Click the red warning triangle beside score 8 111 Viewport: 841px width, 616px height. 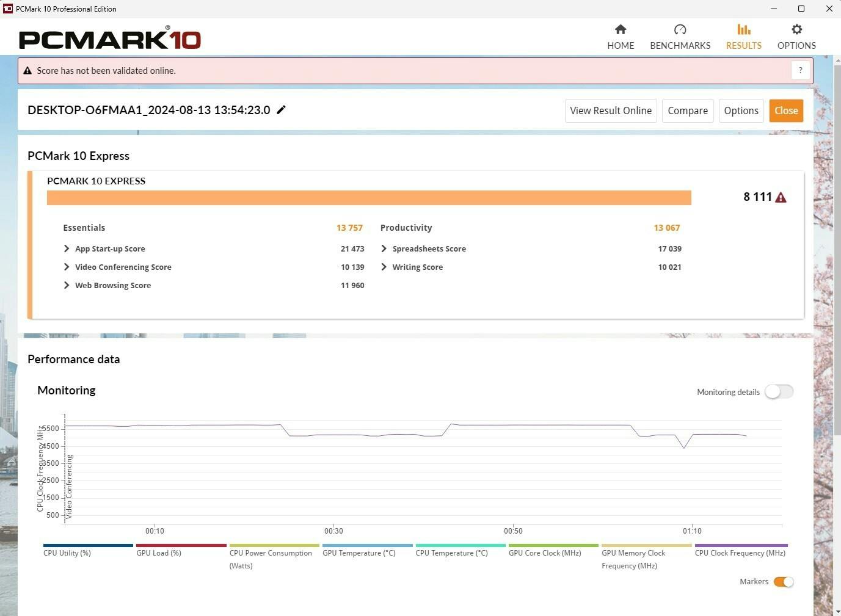781,197
